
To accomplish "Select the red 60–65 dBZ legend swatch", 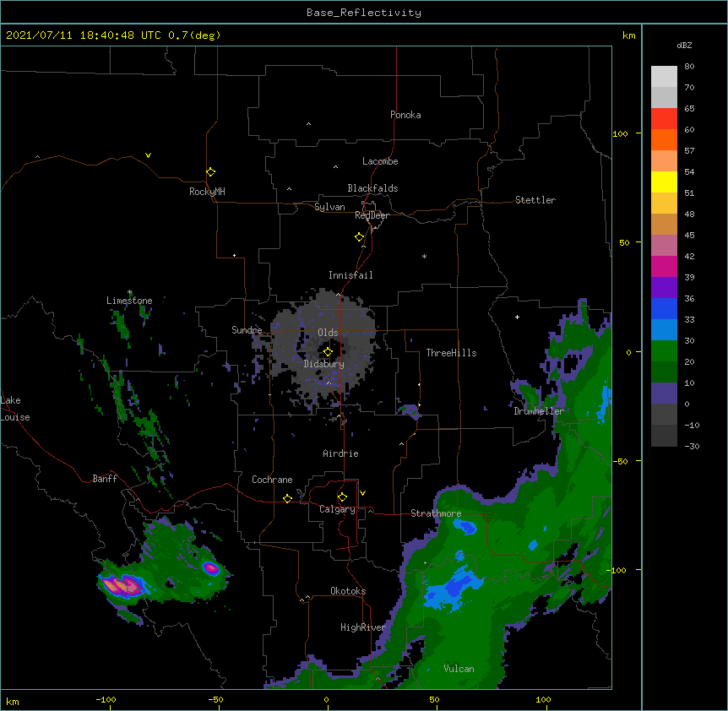I will pyautogui.click(x=664, y=118).
